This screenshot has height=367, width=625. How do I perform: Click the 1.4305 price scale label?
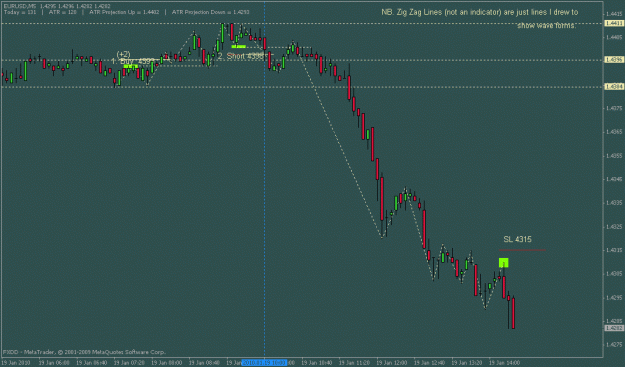click(x=614, y=274)
